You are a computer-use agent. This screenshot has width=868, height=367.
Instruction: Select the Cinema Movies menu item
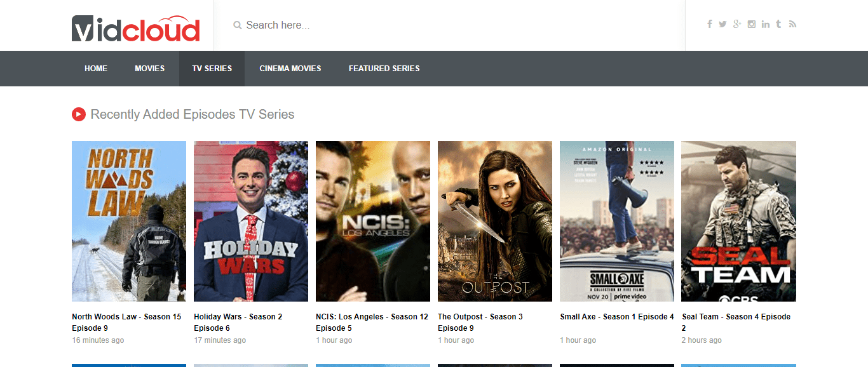[290, 69]
